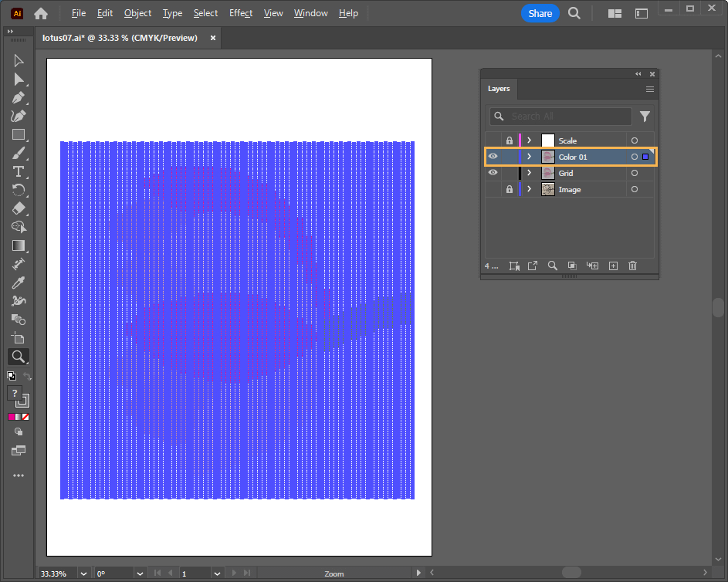The height and width of the screenshot is (582, 728).
Task: Activate the Eraser tool
Action: [19, 208]
